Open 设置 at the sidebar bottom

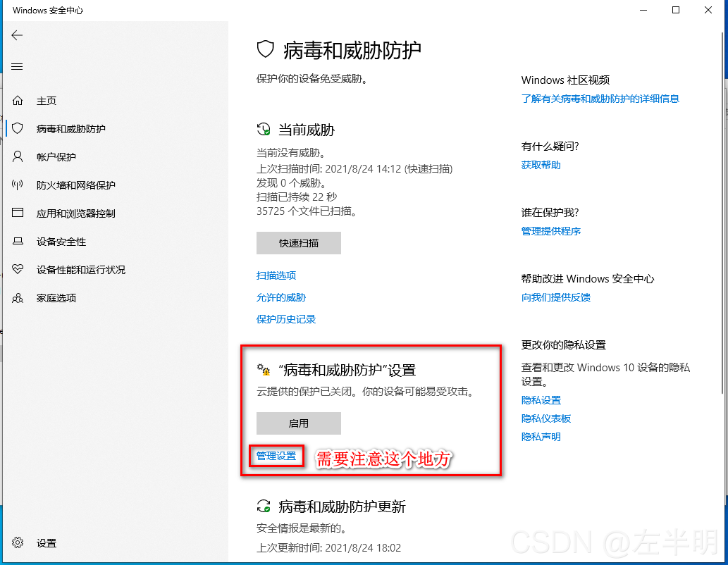[x=47, y=542]
